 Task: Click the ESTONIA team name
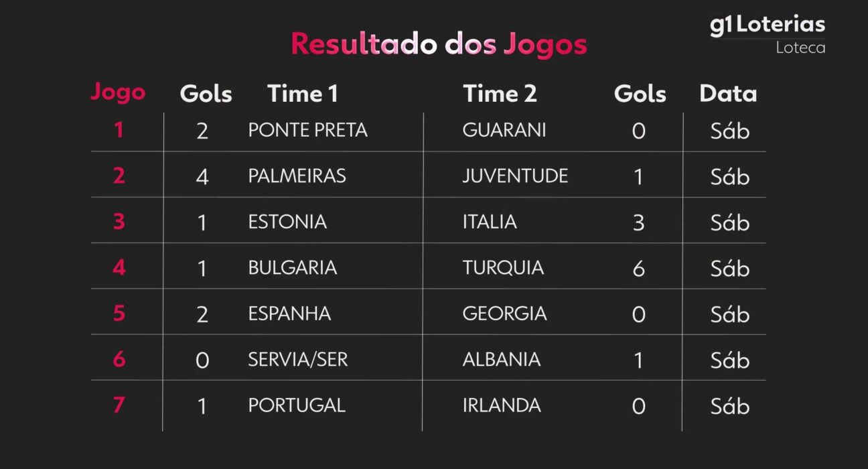[287, 222]
